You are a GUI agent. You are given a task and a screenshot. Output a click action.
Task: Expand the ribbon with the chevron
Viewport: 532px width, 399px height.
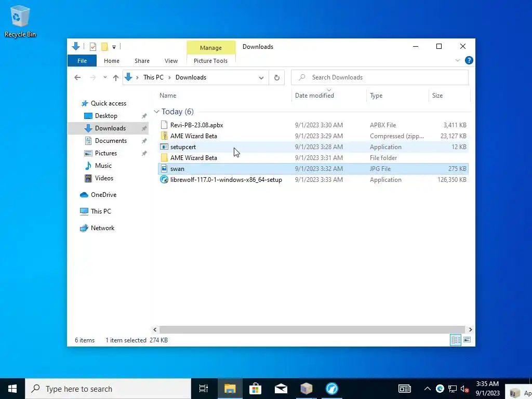click(x=457, y=60)
